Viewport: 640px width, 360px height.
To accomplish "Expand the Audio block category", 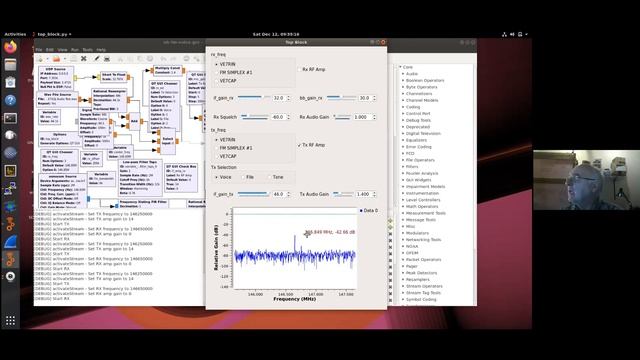I will click(403, 74).
